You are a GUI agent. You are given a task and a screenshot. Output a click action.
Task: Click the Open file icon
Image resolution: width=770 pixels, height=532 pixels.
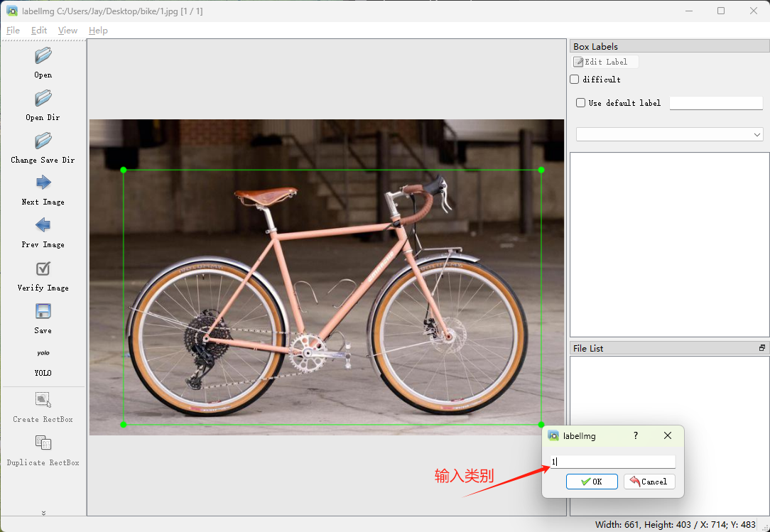[x=43, y=56]
